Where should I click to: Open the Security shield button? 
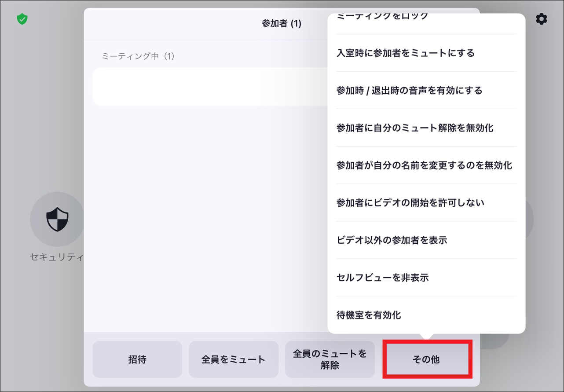[57, 219]
